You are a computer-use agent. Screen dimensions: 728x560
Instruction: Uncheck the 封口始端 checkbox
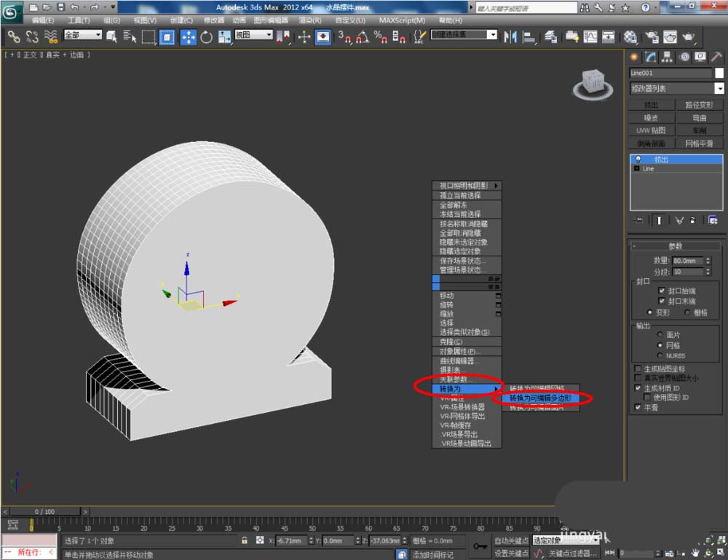[x=662, y=290]
